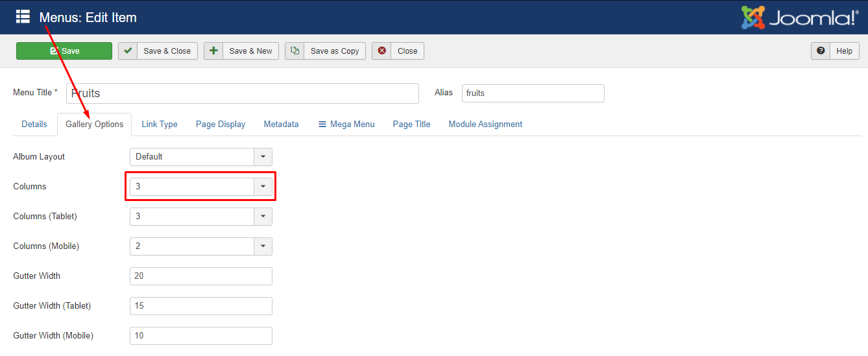Go to the Page Display tab
868x356 pixels.
(x=221, y=125)
